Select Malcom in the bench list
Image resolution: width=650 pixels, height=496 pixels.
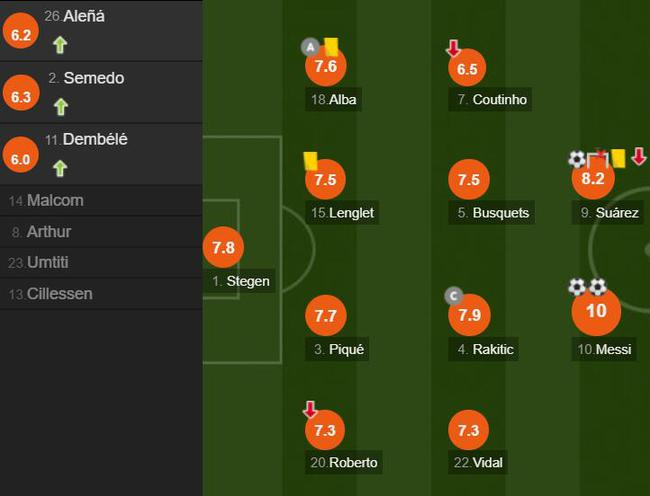pos(101,201)
